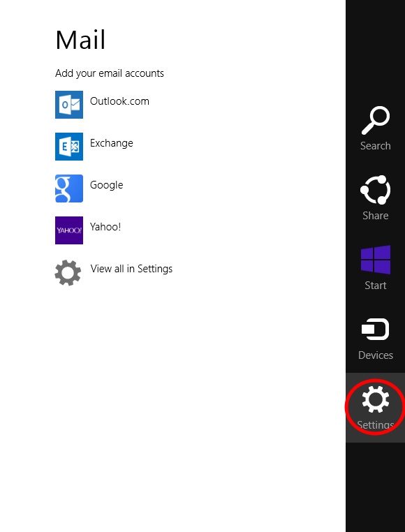
Task: Open the Search charm magnifier icon
Action: coord(376,121)
